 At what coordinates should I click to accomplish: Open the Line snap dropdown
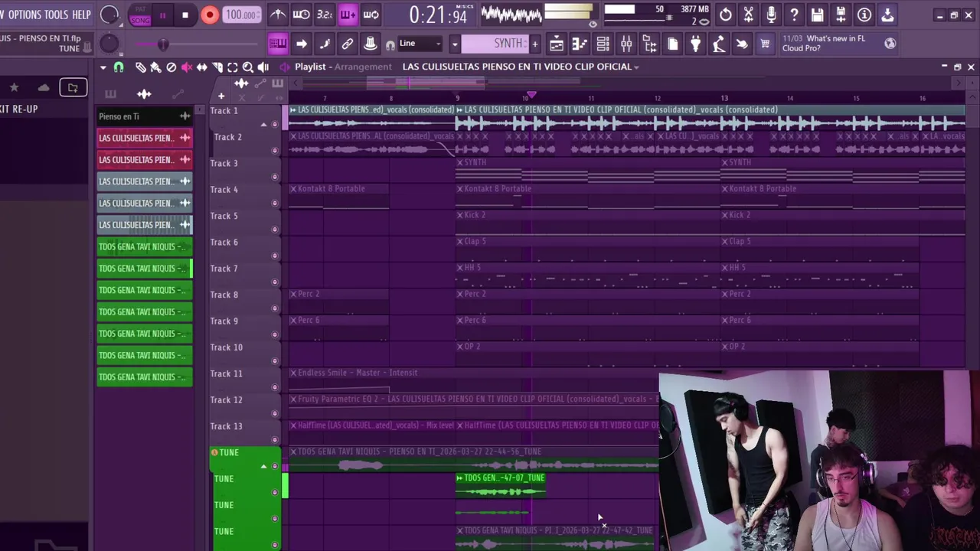point(419,44)
